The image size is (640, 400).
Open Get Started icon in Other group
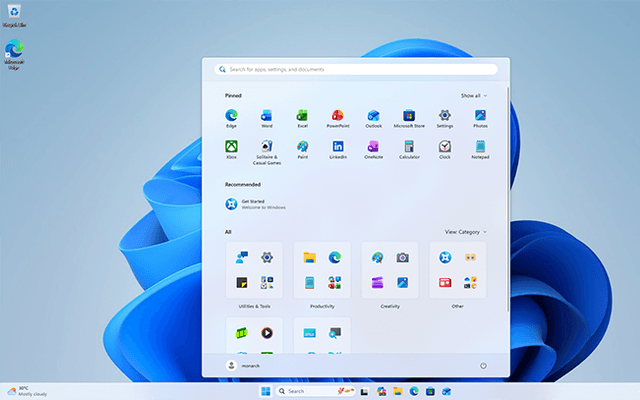[445, 257]
